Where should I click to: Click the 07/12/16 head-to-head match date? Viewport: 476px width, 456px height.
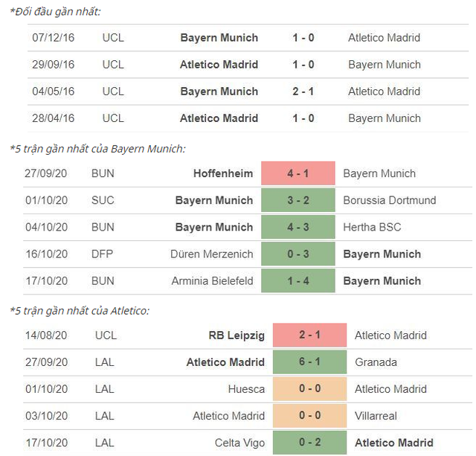(54, 38)
